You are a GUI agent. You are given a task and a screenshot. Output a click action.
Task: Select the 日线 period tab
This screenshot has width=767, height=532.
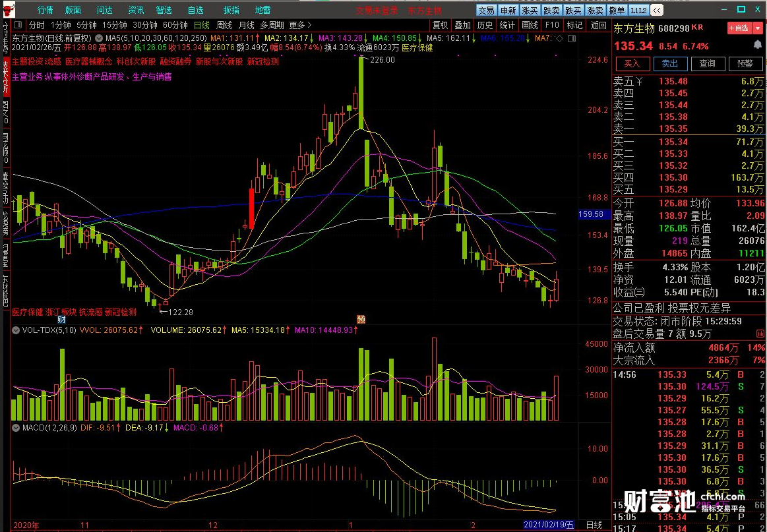click(202, 25)
